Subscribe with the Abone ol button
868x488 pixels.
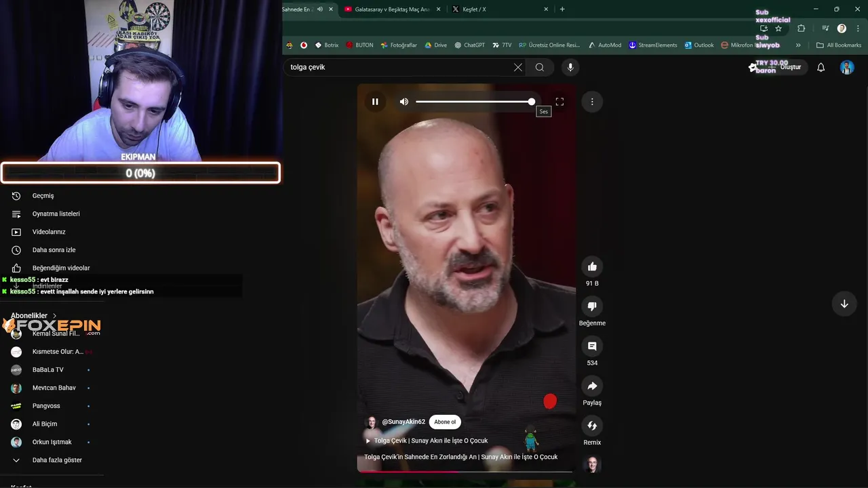point(445,422)
